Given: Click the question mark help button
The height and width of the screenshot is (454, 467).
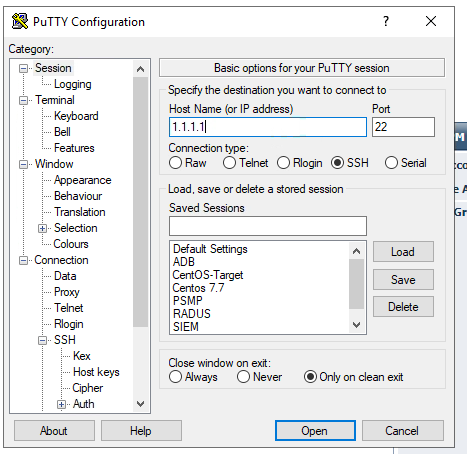Looking at the screenshot, I should click(x=386, y=21).
